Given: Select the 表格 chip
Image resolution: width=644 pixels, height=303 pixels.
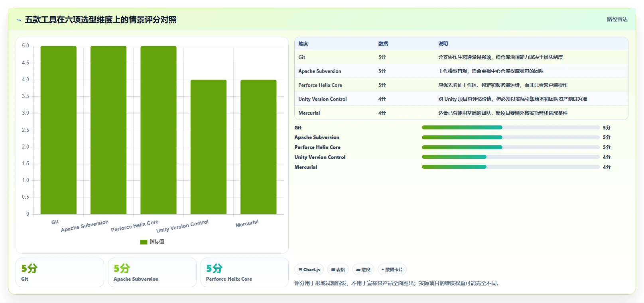Looking at the screenshot, I should 338,270.
